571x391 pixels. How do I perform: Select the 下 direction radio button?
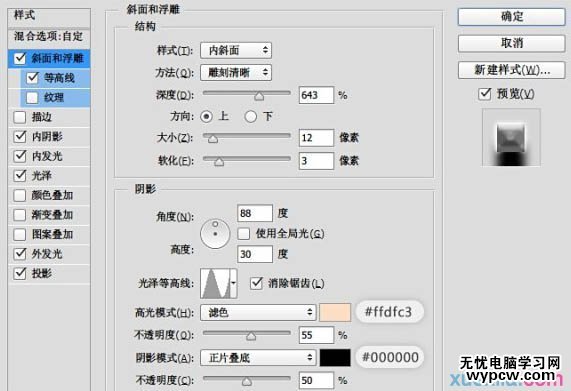pos(251,116)
